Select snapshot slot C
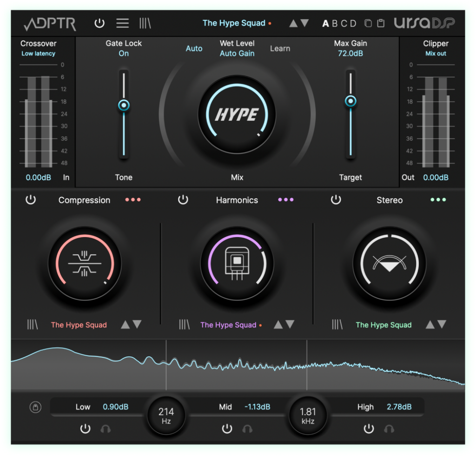This screenshot has width=476, height=456. (344, 23)
